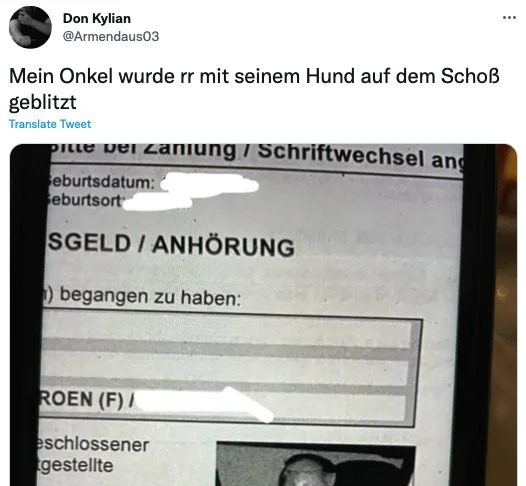Click the black-and-white speed camera photo
The height and width of the screenshot is (486, 526).
pos(316,465)
